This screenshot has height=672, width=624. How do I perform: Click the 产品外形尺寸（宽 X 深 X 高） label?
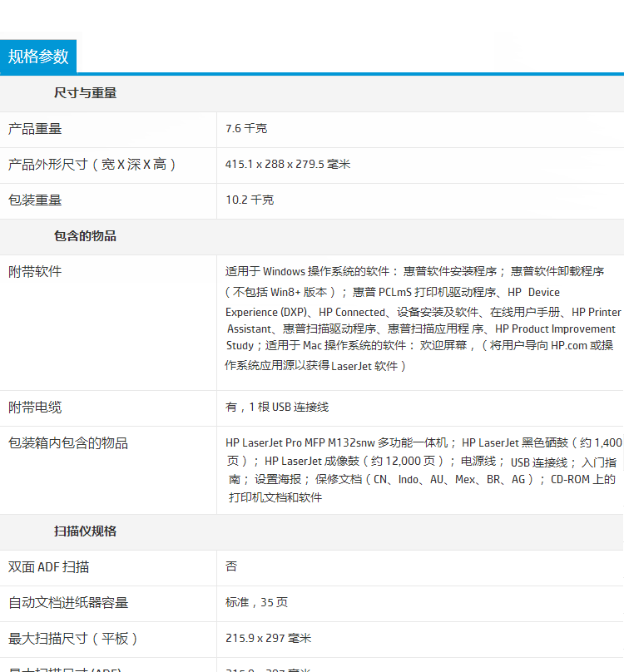[x=92, y=165]
